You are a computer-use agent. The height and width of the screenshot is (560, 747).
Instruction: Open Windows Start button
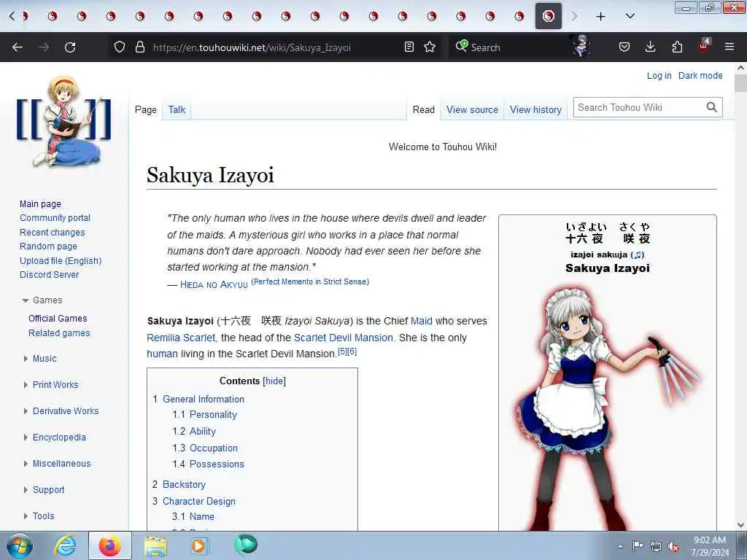20,545
